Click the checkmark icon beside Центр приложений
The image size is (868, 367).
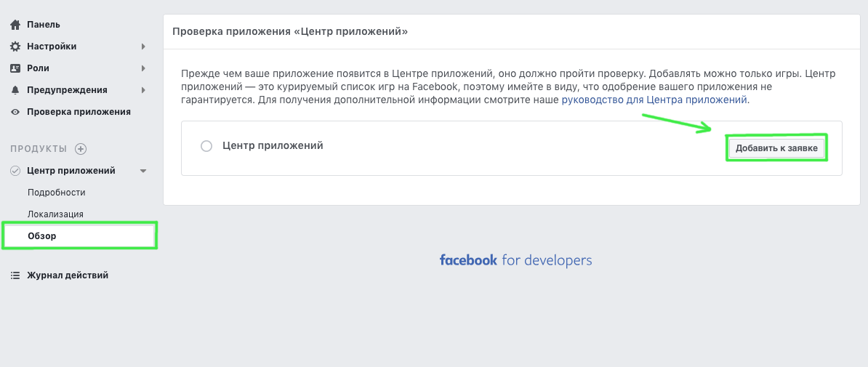[x=15, y=171]
